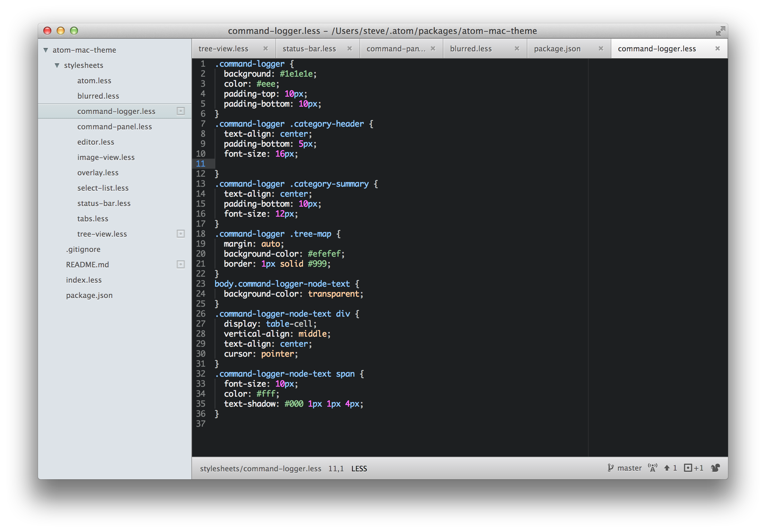Click the #1e1e1e color value on line 2

(296, 74)
